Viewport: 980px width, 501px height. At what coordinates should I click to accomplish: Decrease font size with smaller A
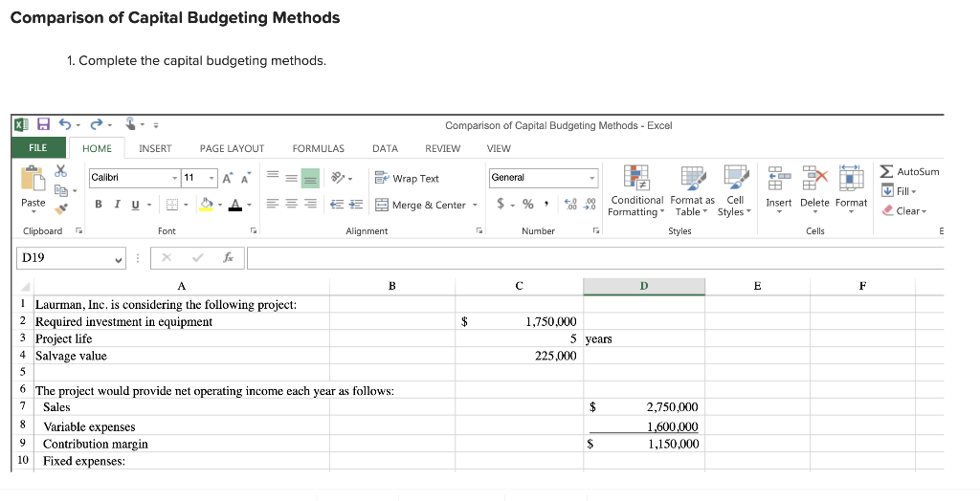[245, 178]
